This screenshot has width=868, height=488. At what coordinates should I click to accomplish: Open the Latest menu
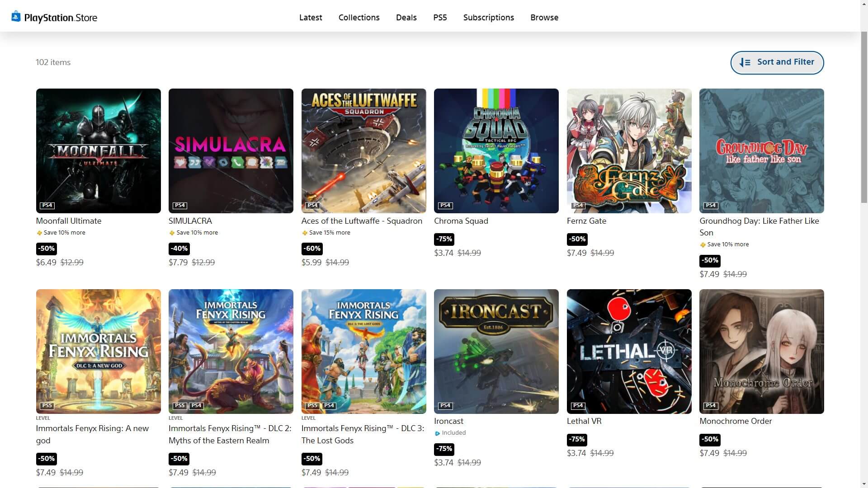click(x=311, y=18)
